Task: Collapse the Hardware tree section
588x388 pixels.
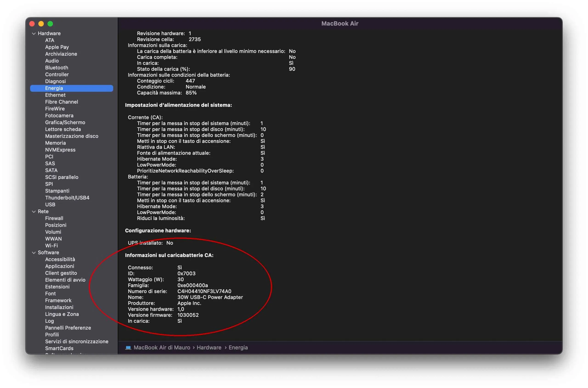Action: (34, 33)
